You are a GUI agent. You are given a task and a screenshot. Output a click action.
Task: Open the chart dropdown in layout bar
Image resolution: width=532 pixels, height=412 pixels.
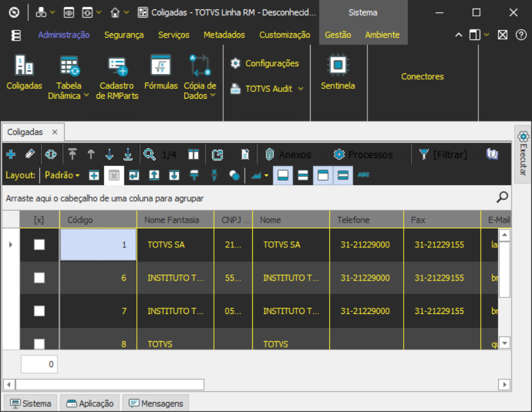[260, 175]
